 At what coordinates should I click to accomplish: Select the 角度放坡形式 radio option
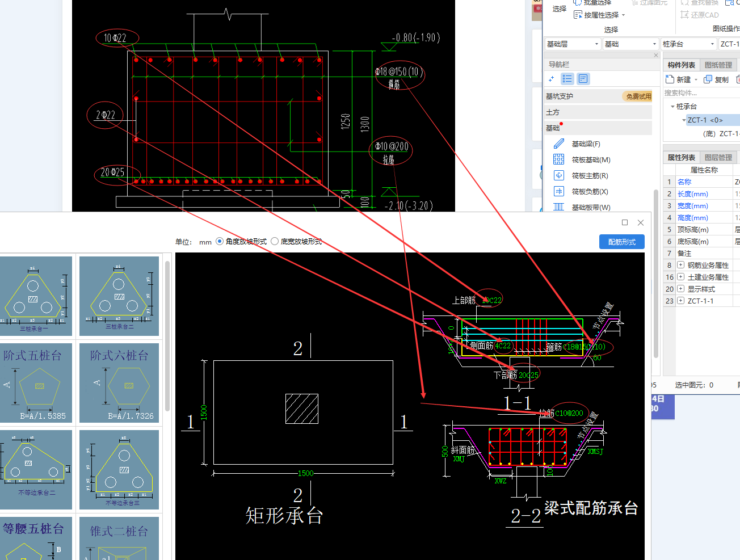pyautogui.click(x=220, y=241)
